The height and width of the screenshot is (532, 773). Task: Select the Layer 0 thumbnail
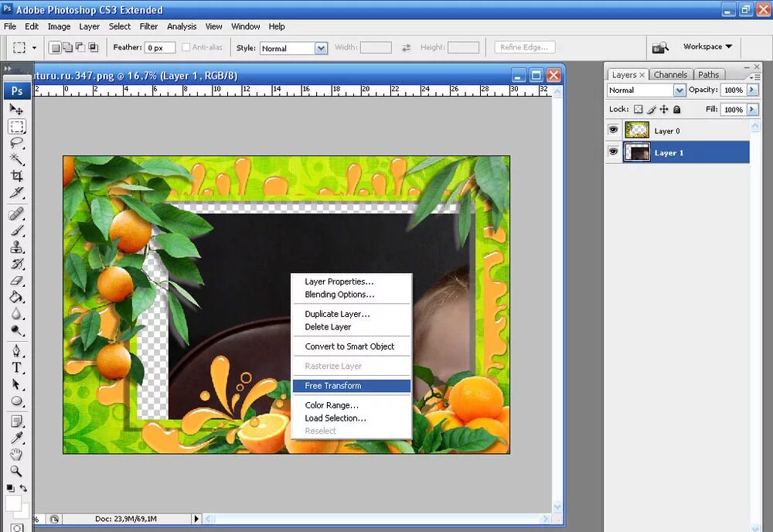(x=637, y=130)
